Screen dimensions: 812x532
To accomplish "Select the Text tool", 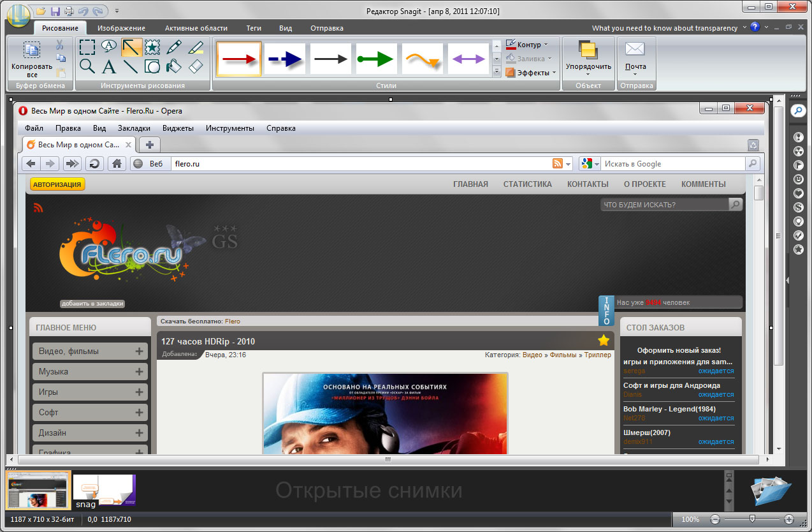I will (109, 66).
